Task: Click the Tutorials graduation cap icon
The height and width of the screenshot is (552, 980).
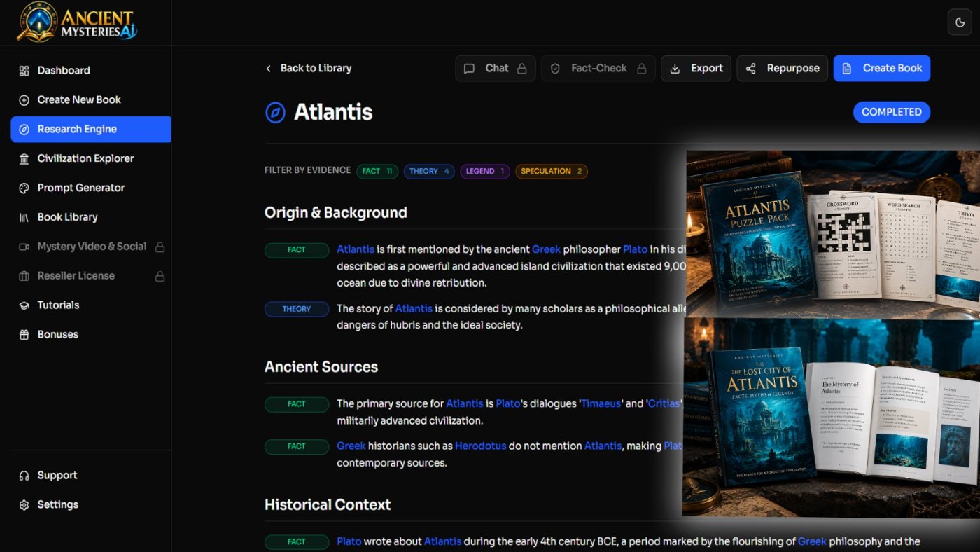Action: (24, 305)
